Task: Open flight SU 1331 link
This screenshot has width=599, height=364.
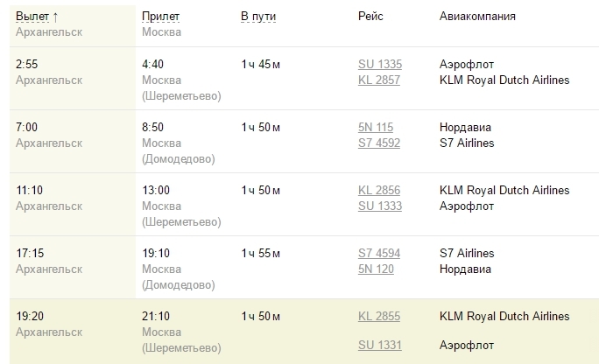Action: (x=380, y=345)
